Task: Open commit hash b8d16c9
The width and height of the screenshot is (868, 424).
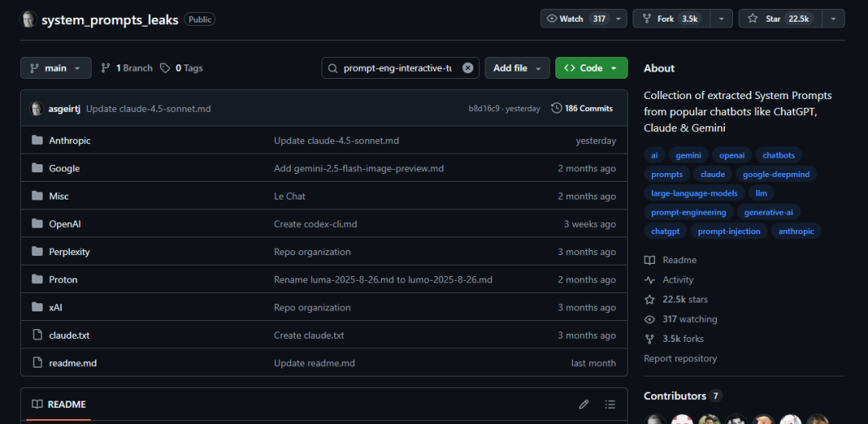Action: pos(484,109)
